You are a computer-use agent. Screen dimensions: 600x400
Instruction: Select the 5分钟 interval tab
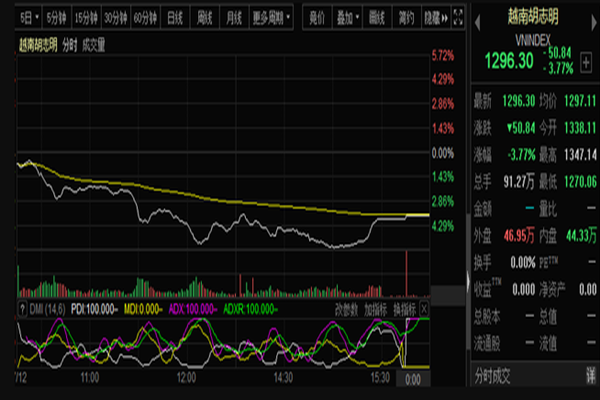(55, 17)
